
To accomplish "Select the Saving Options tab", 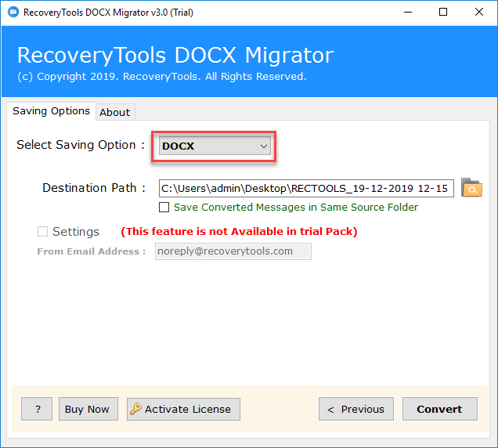I will tap(51, 111).
